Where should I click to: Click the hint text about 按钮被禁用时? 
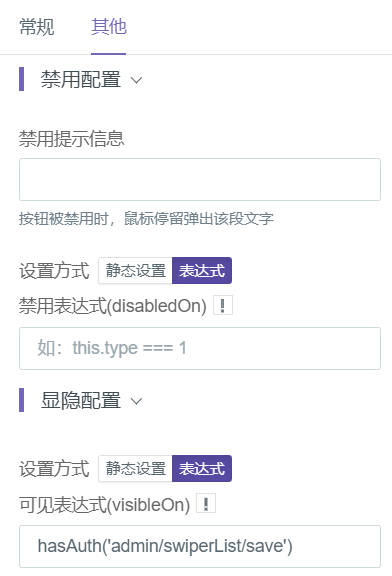pyautogui.click(x=146, y=219)
